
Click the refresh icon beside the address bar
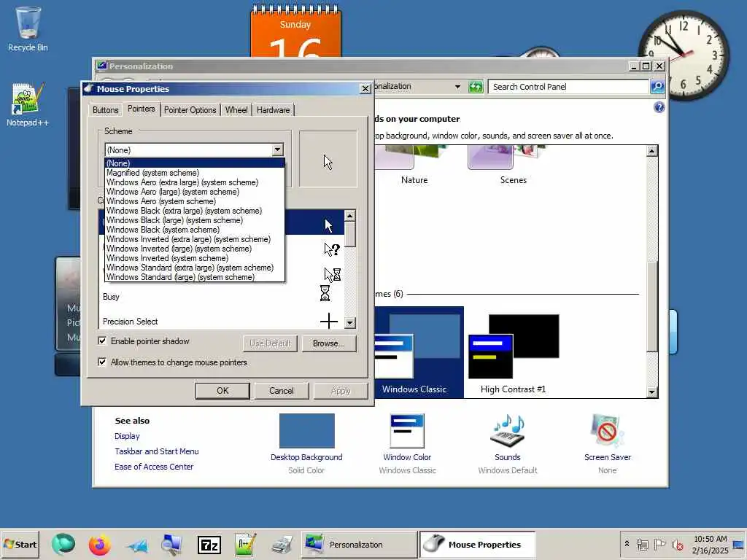tap(476, 87)
